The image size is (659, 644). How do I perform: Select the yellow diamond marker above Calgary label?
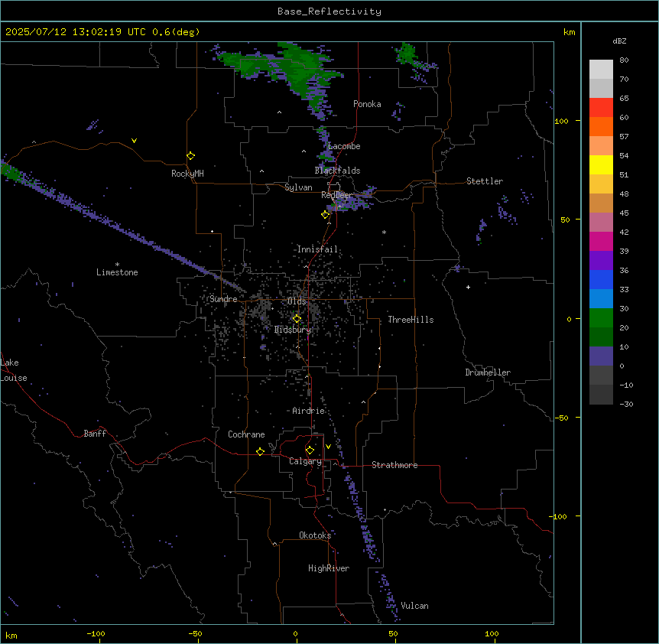point(310,450)
